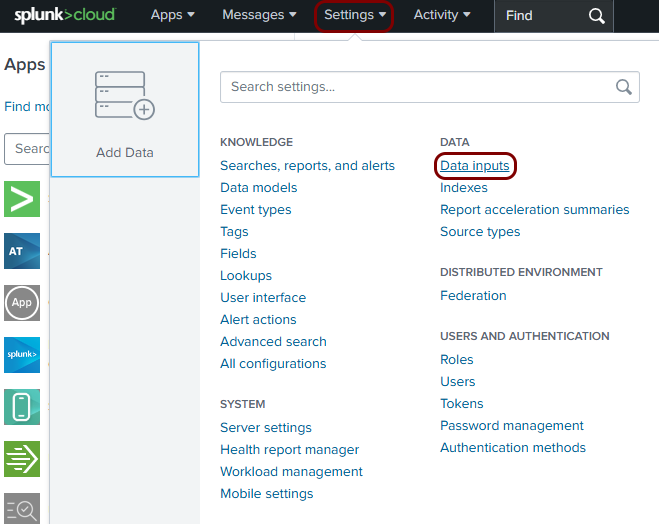Image resolution: width=659 pixels, height=524 pixels.
Task: Open the blue AT app icon
Action: pyautogui.click(x=22, y=251)
